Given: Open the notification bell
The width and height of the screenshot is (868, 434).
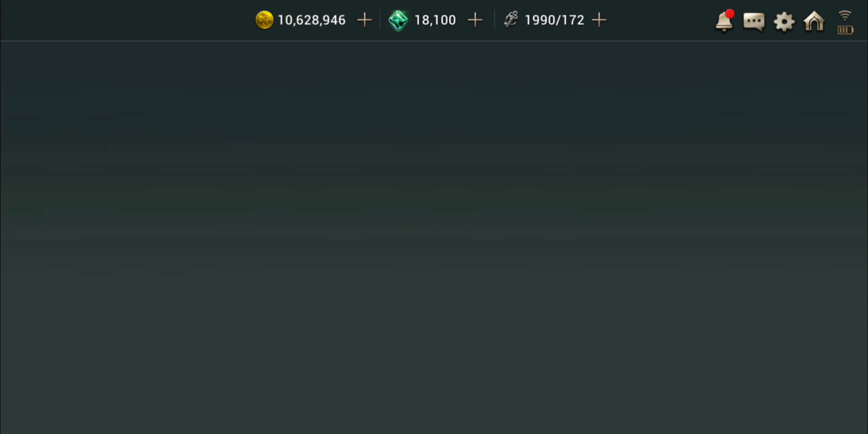Looking at the screenshot, I should (724, 22).
